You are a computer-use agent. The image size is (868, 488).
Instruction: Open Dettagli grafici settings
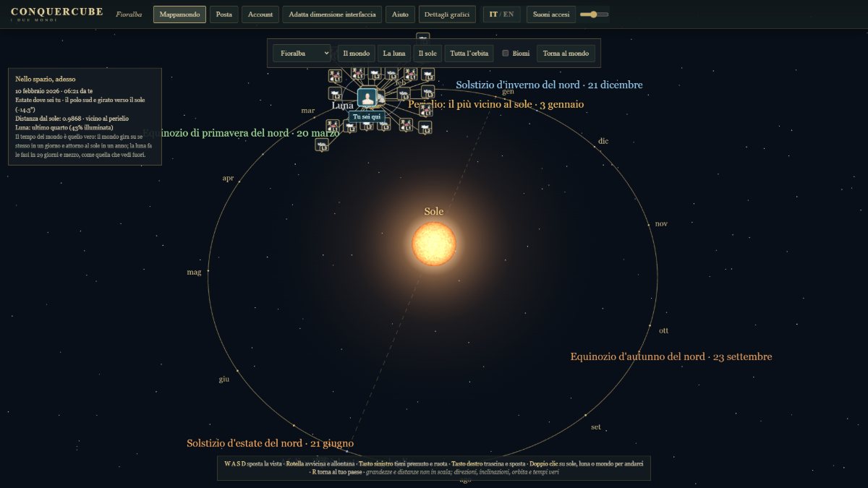[x=447, y=14]
